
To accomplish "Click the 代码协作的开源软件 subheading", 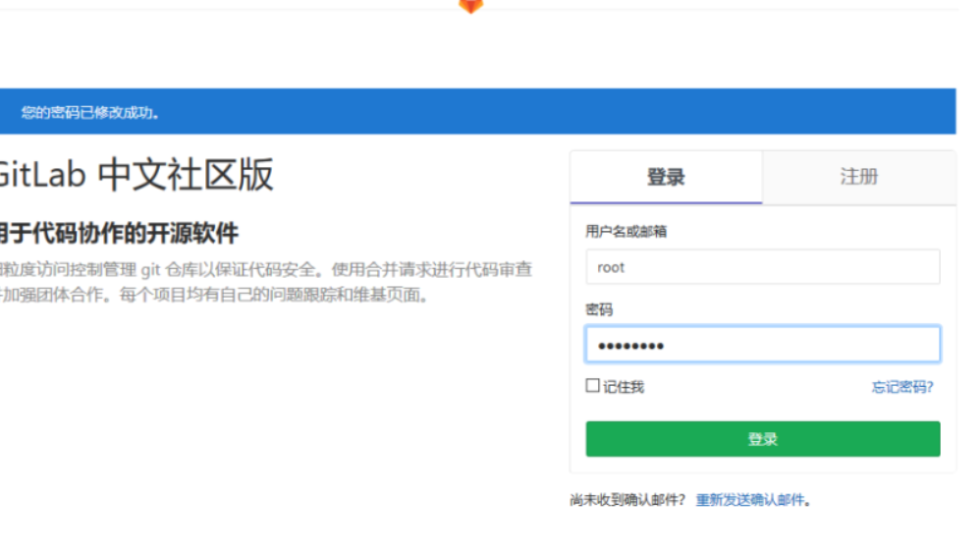I will (x=119, y=233).
